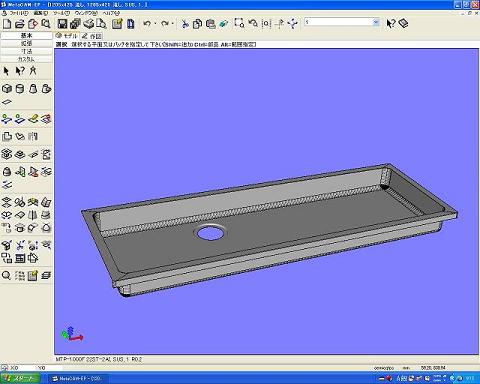Open the ファイル menu

pyautogui.click(x=18, y=13)
